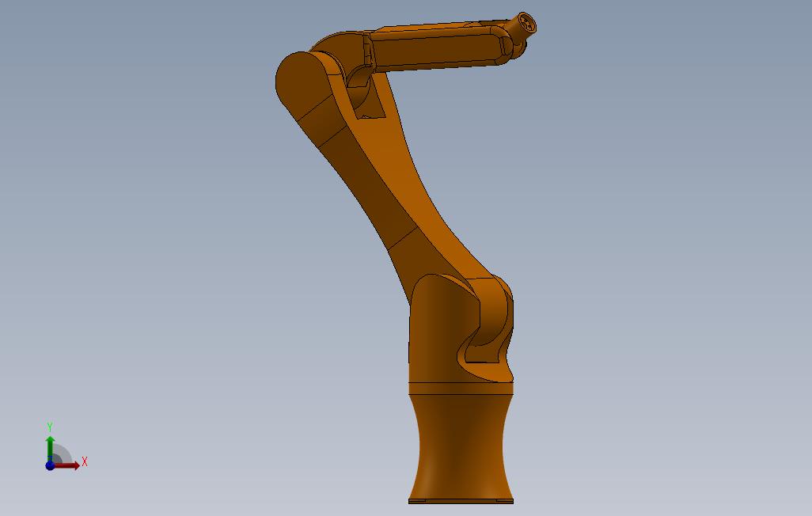Click the red X axis arrow of triad
The image size is (812, 516).
pyautogui.click(x=66, y=465)
